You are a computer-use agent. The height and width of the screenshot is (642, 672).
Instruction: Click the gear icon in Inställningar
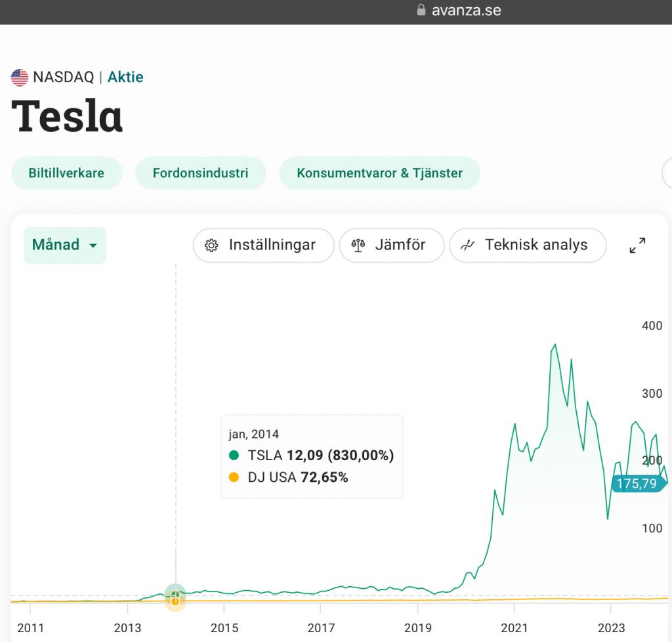pos(211,246)
